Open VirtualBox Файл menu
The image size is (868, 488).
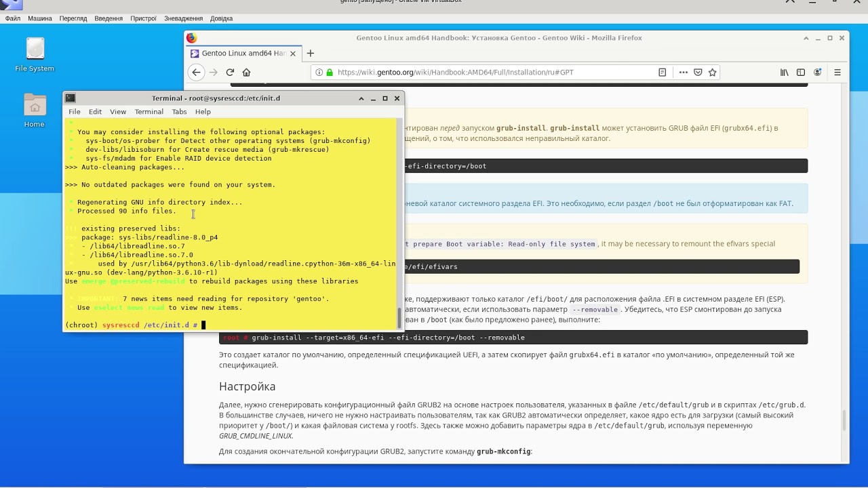point(13,18)
